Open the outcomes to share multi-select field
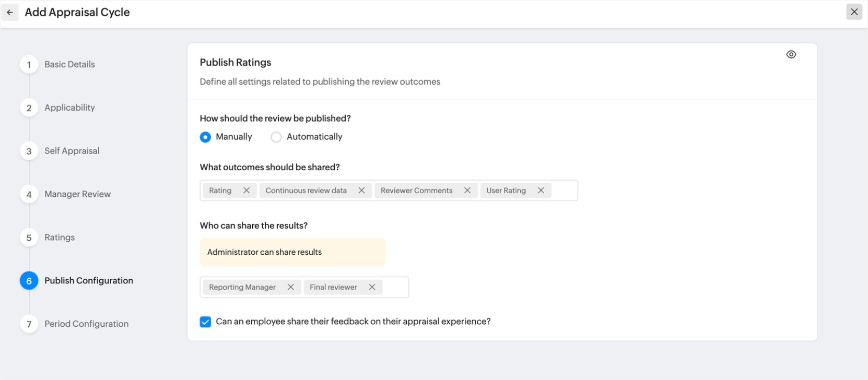 (563, 191)
